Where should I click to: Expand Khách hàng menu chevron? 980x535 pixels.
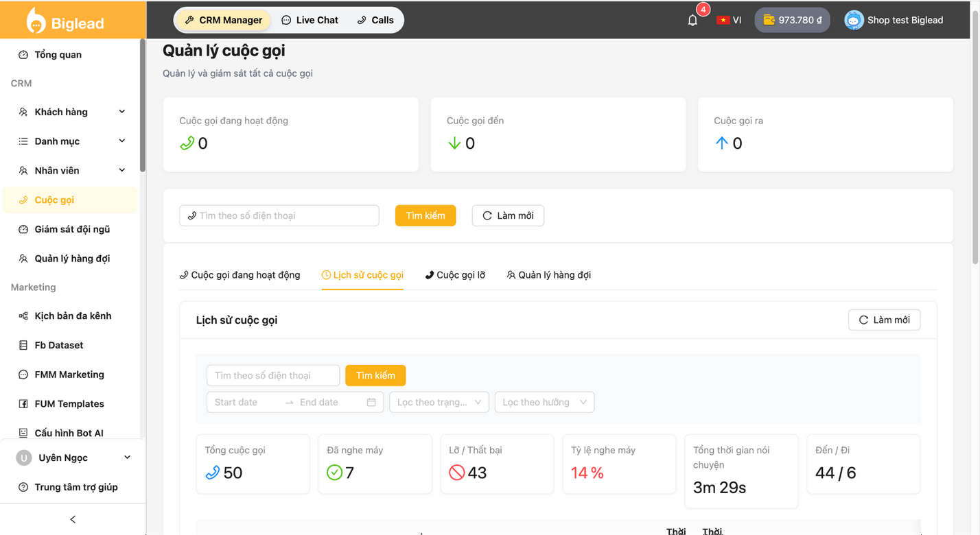click(122, 112)
